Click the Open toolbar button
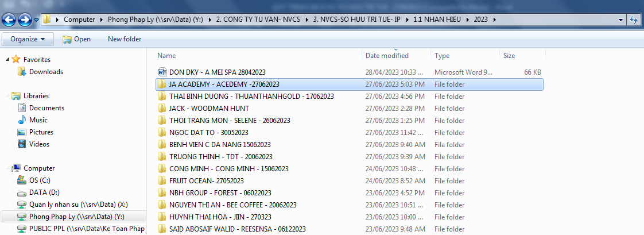This screenshot has height=235, width=644. tap(77, 39)
